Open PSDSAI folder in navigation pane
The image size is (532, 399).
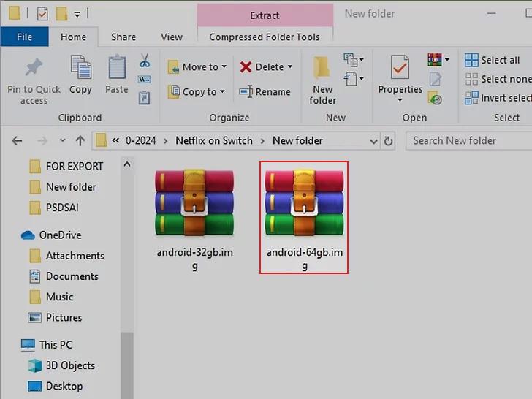click(x=54, y=208)
